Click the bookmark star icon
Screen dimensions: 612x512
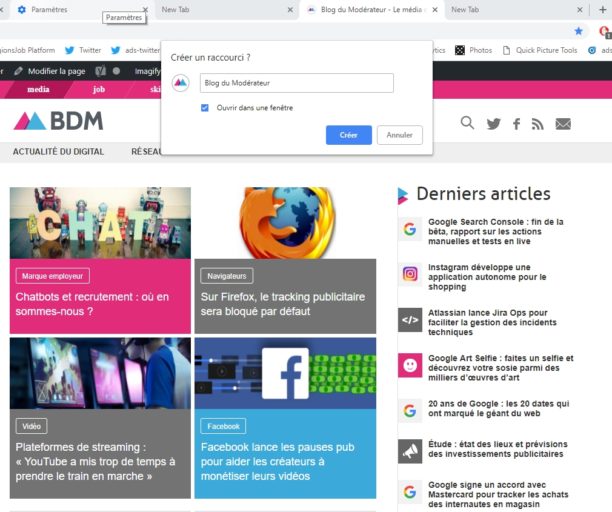click(x=578, y=31)
